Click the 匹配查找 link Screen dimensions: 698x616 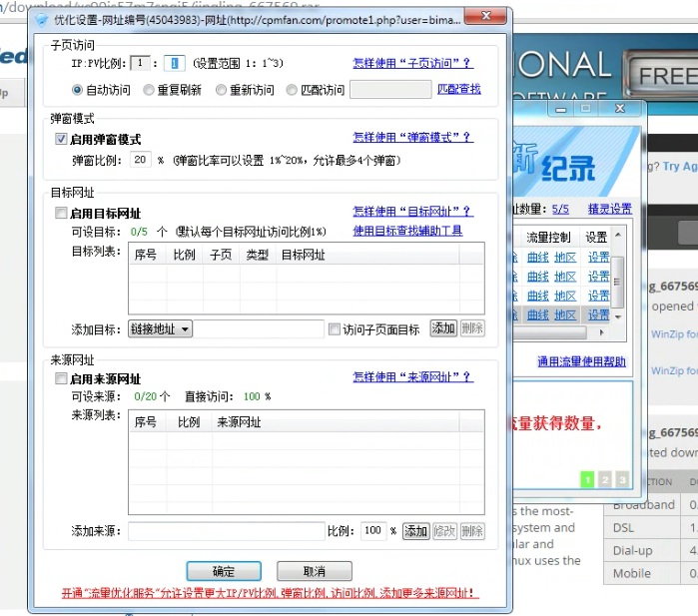[459, 89]
